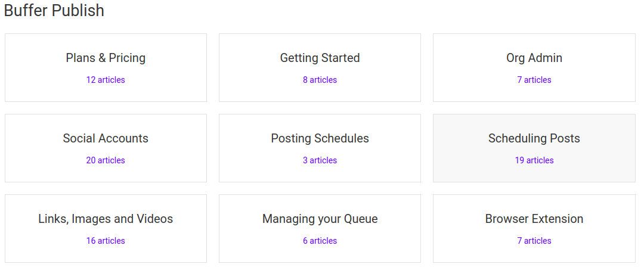Open the Browser Extension category title
This screenshot has height=270, width=644.
pos(534,219)
